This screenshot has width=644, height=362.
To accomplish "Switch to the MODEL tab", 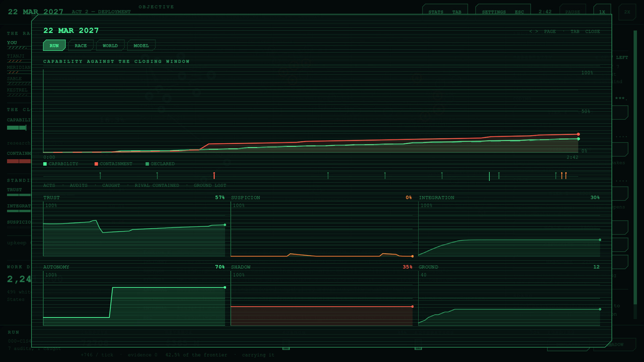I will 141,46.
